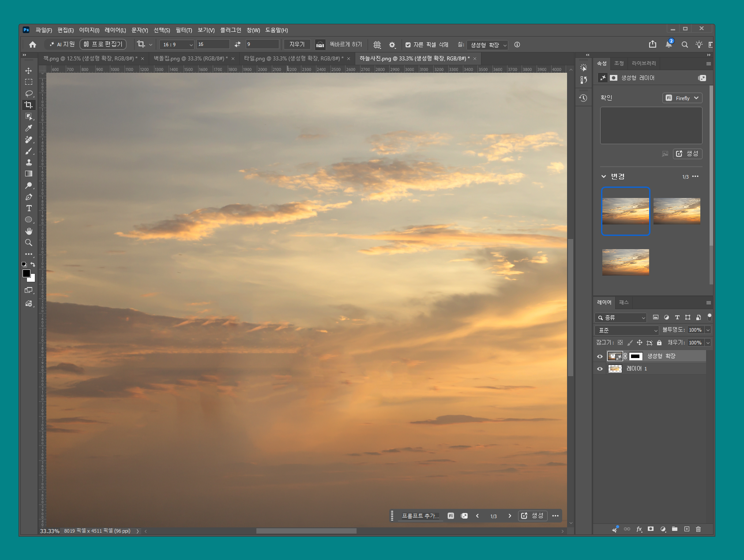Click the 프로 편집기 button

click(103, 44)
